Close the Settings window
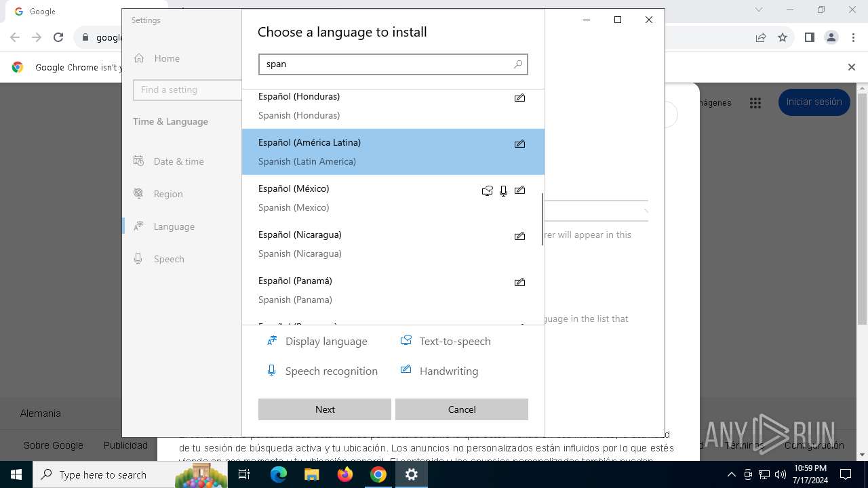The image size is (868, 488). [x=649, y=20]
